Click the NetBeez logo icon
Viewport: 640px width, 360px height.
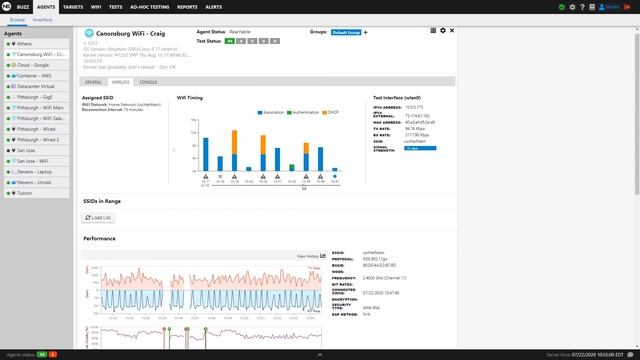tap(7, 7)
